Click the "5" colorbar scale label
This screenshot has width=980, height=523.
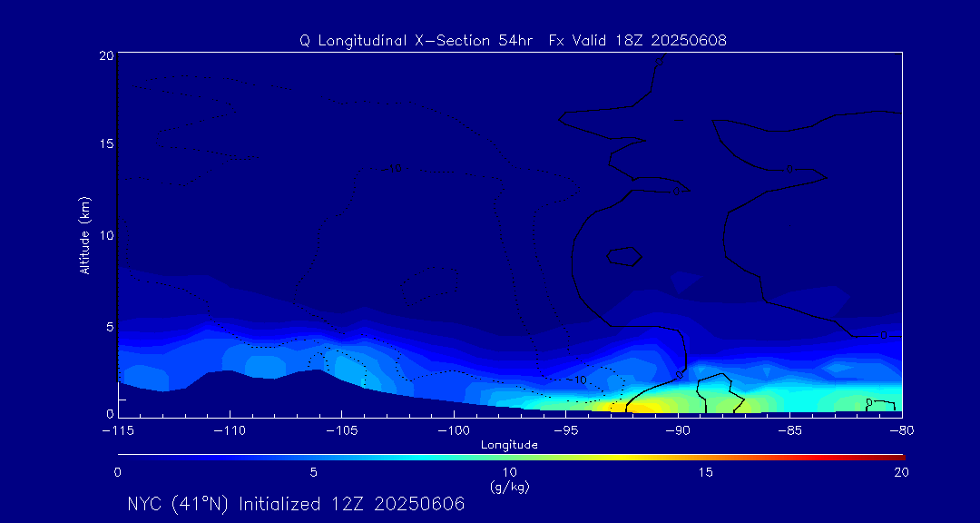point(314,473)
